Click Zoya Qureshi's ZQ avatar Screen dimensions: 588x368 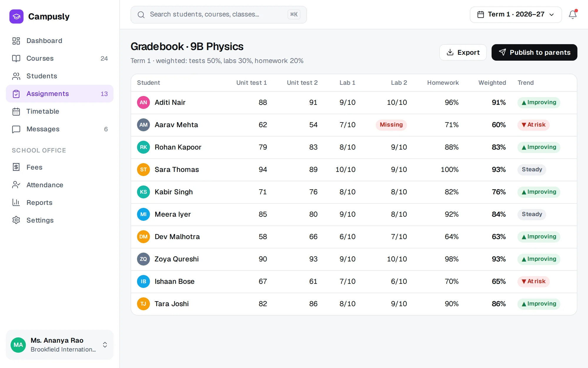tap(143, 259)
